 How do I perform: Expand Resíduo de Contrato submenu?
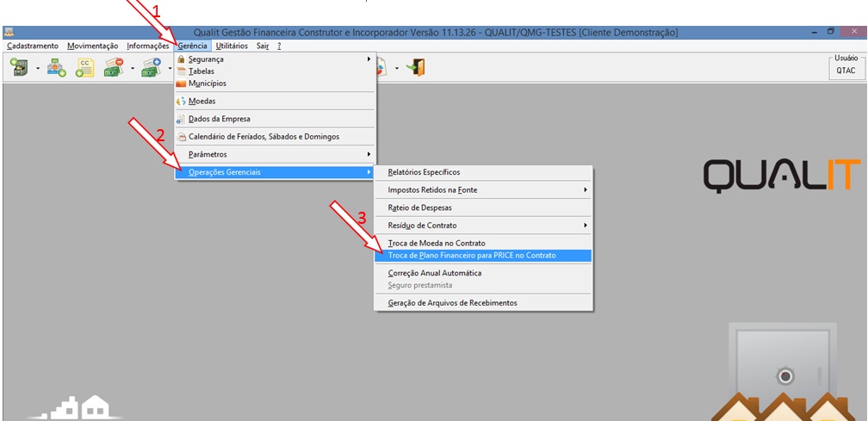tap(483, 226)
